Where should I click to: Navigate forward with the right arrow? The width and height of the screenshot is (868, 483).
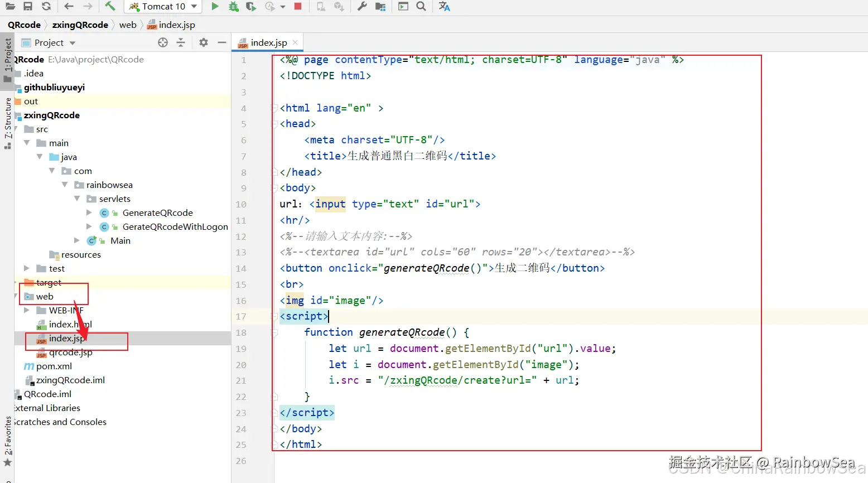tap(88, 7)
